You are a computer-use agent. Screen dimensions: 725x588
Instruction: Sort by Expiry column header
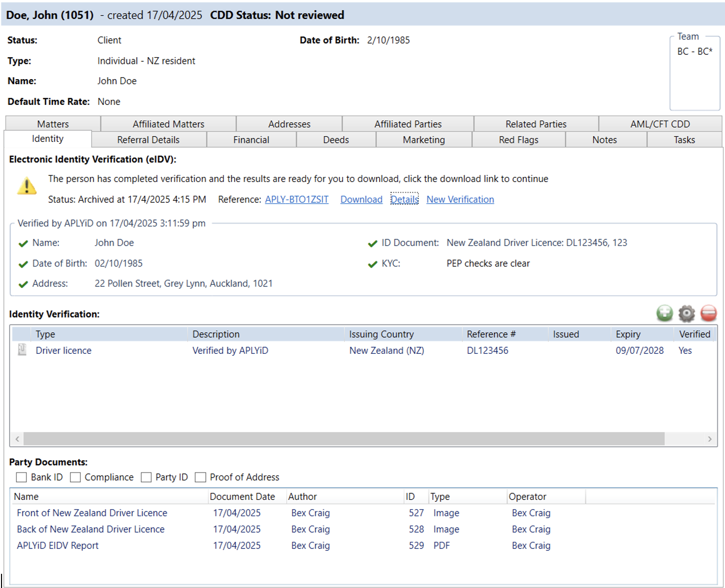coord(642,334)
